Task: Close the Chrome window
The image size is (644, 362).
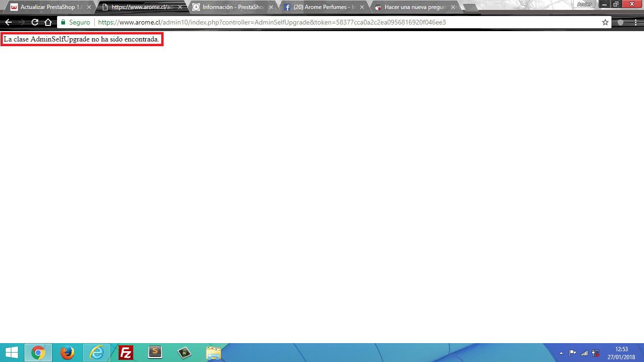Action: [632, 4]
